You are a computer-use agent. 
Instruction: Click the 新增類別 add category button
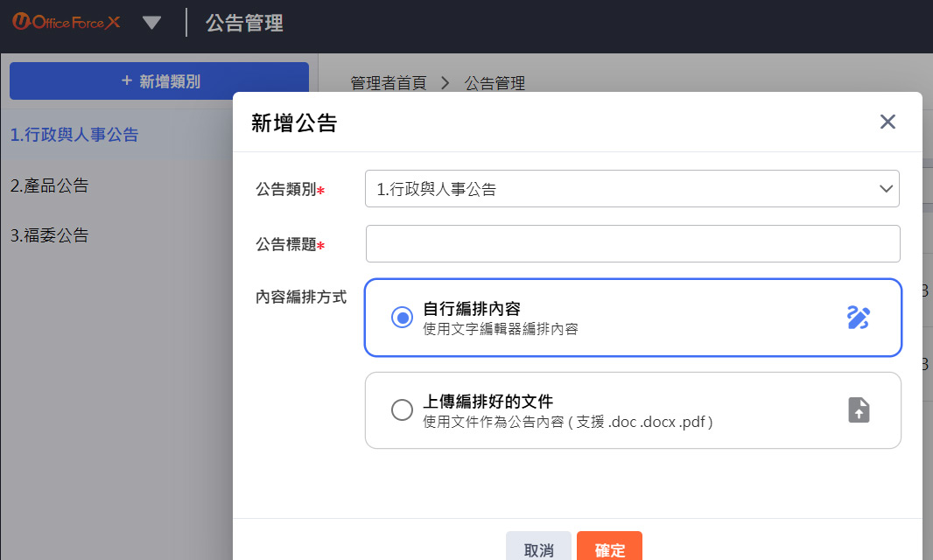159,80
